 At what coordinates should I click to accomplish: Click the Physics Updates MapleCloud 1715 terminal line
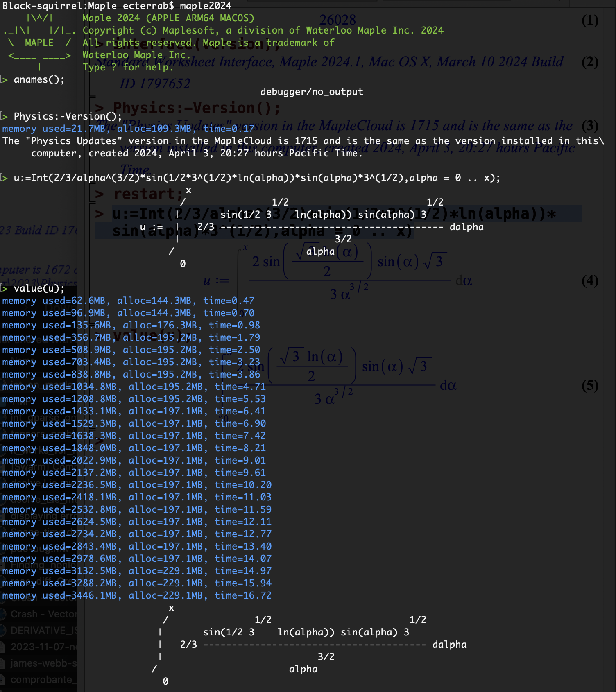click(x=303, y=141)
